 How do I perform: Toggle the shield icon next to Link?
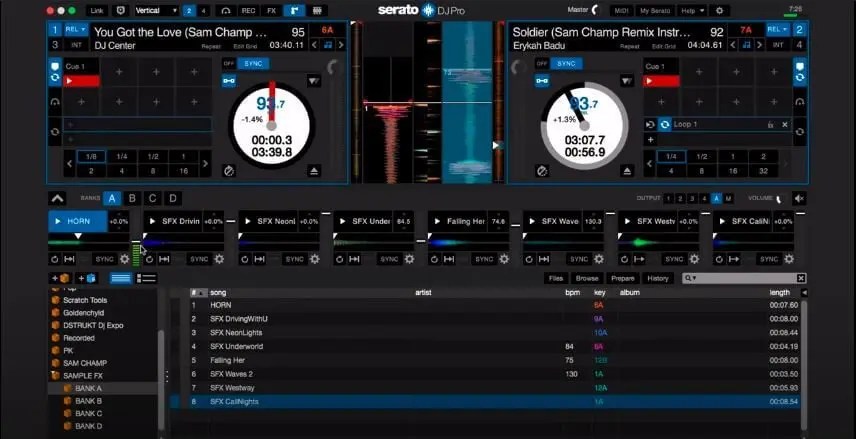click(x=120, y=10)
